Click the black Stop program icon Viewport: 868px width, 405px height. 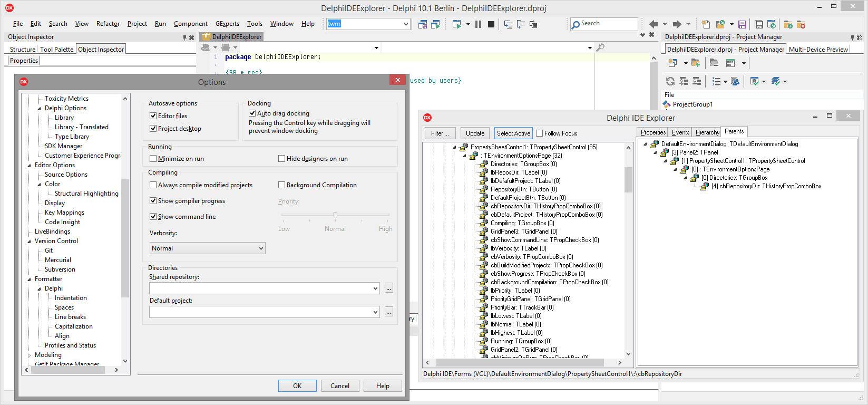tap(491, 24)
